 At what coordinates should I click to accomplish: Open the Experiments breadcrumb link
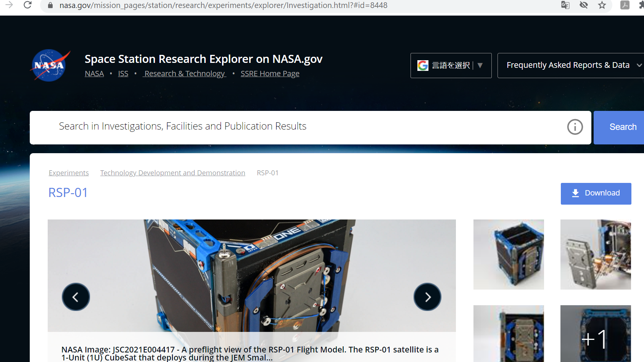coord(69,173)
